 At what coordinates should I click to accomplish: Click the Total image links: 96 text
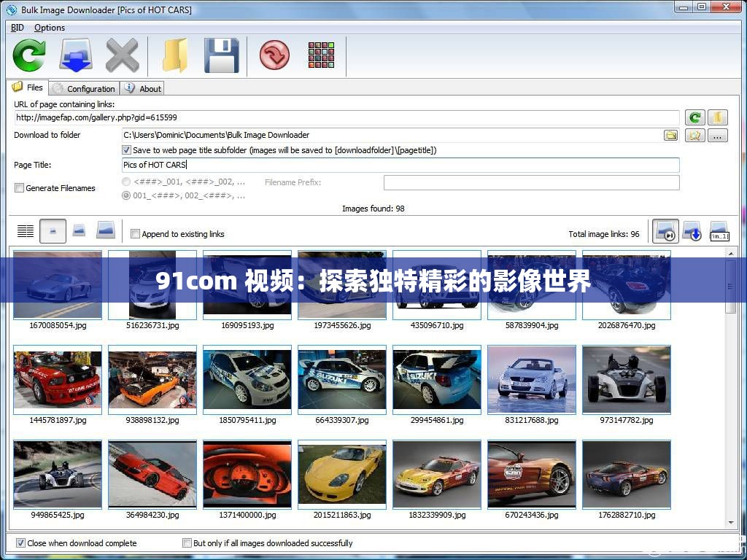coord(603,234)
